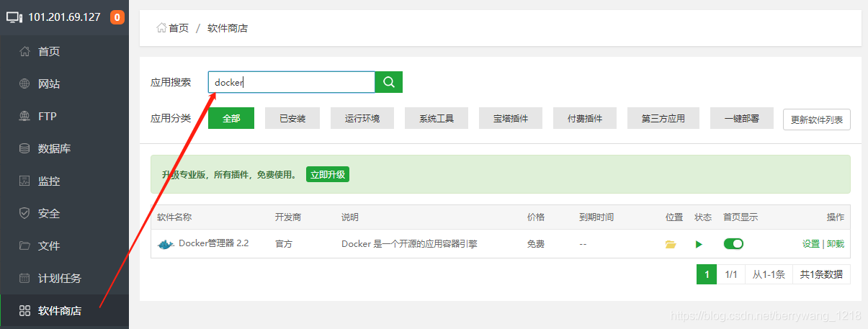Open the 监控 sidebar menu item

(65, 181)
